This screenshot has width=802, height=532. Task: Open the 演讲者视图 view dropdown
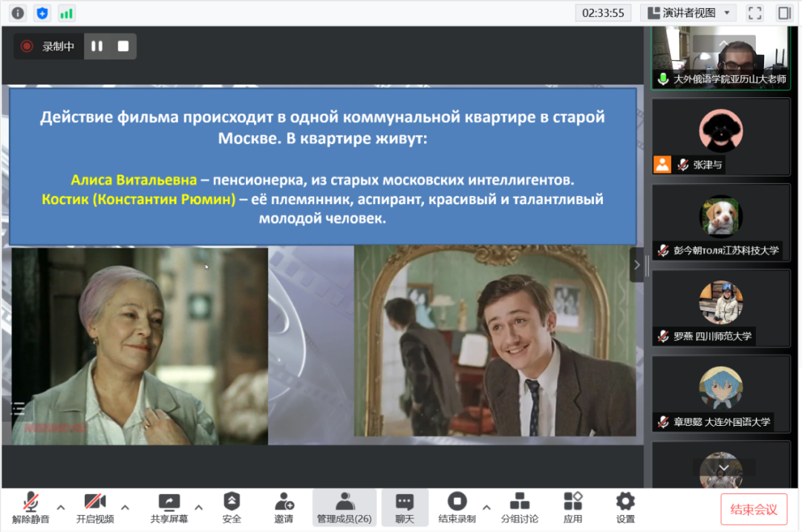pyautogui.click(x=688, y=13)
